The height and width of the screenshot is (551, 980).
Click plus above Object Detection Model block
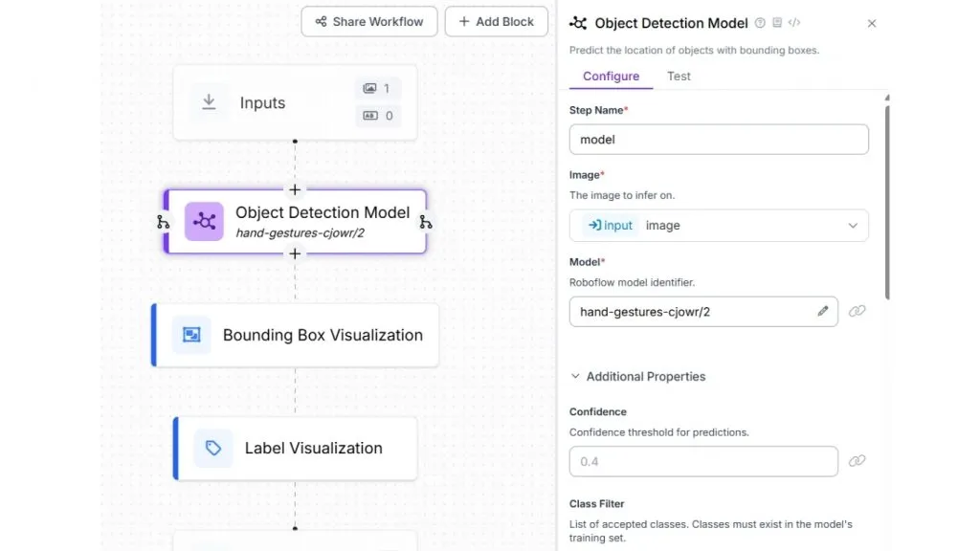295,189
